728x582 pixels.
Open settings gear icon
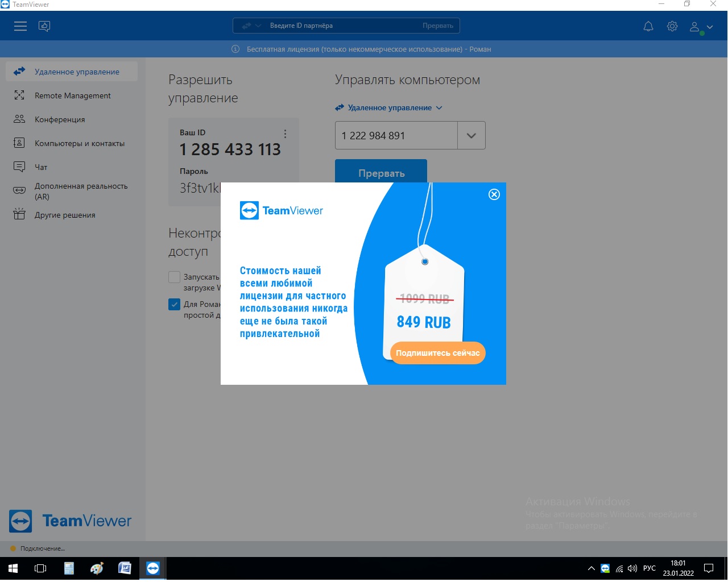(672, 26)
